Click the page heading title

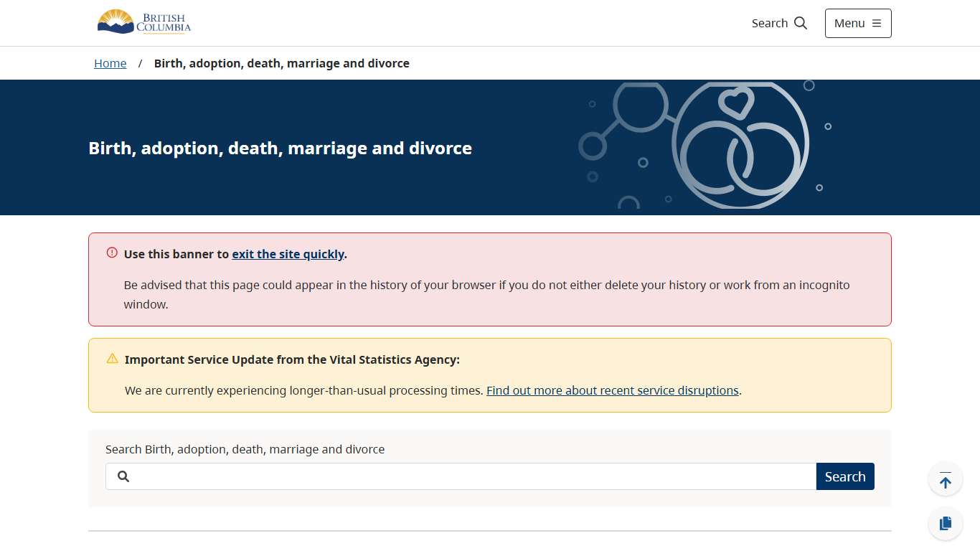[x=280, y=148]
